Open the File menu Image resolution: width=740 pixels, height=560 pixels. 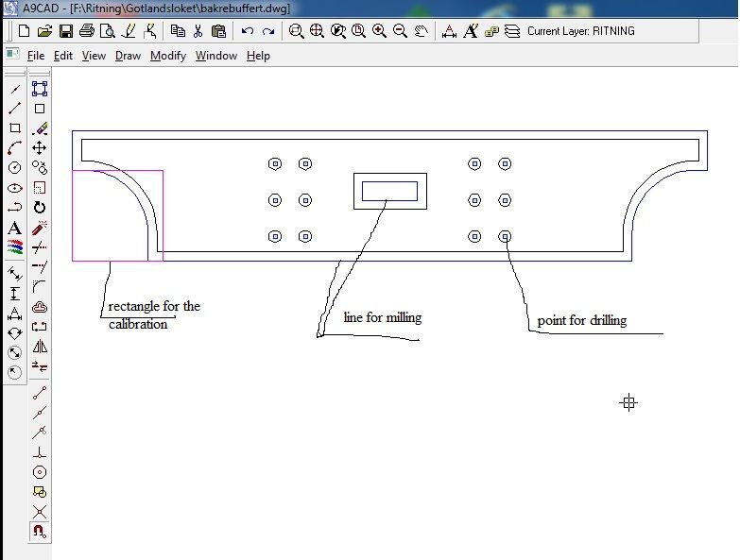click(x=36, y=56)
